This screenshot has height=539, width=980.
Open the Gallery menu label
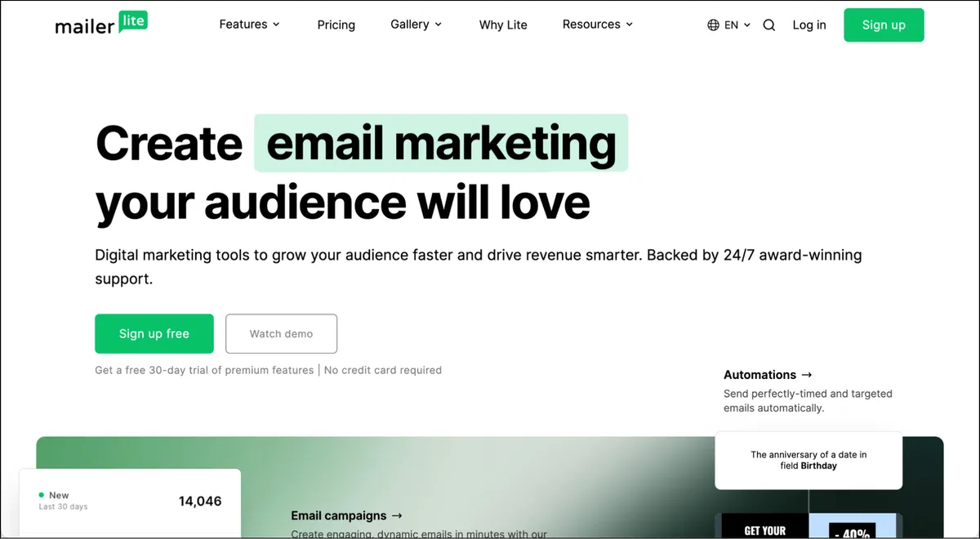(410, 24)
